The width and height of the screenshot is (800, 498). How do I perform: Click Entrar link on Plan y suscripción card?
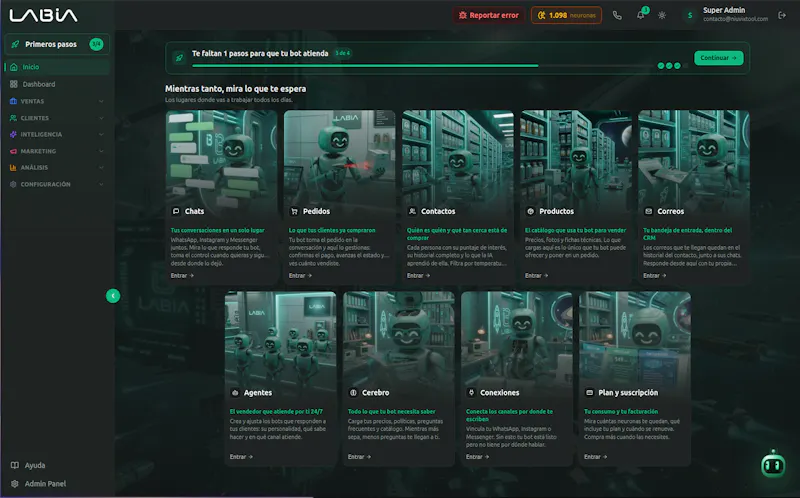point(595,457)
